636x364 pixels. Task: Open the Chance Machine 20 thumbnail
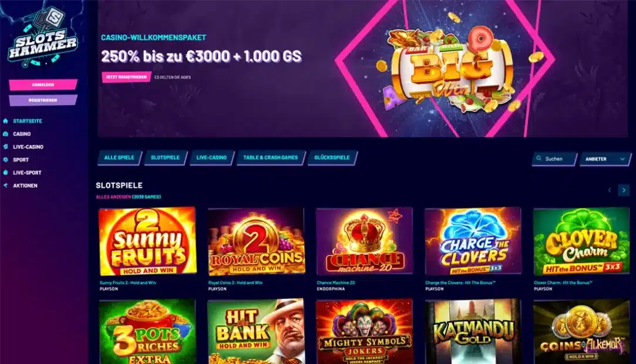coord(364,241)
